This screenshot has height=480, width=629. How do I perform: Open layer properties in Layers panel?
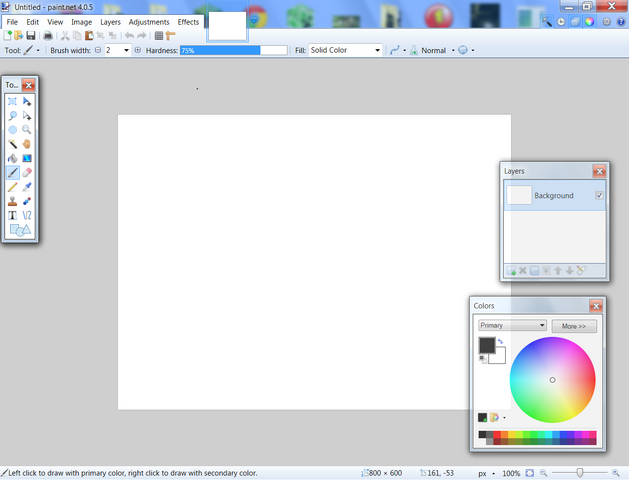(x=581, y=271)
